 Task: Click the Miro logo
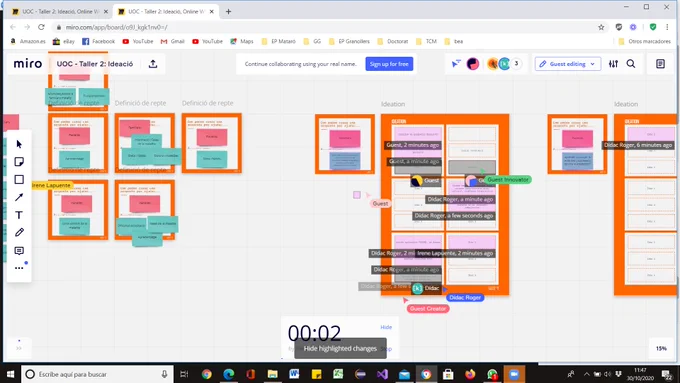coord(28,64)
